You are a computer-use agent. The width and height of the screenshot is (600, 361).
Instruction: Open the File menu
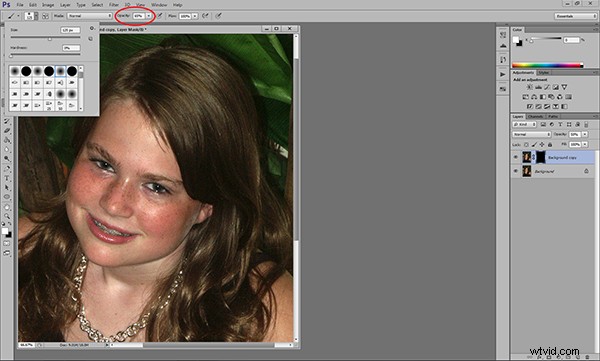click(20, 5)
